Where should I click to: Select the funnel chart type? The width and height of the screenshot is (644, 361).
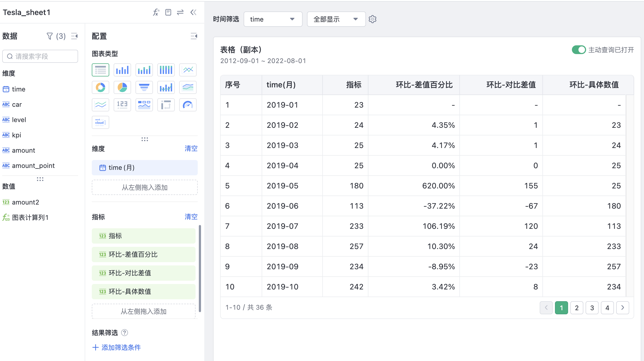pos(144,87)
